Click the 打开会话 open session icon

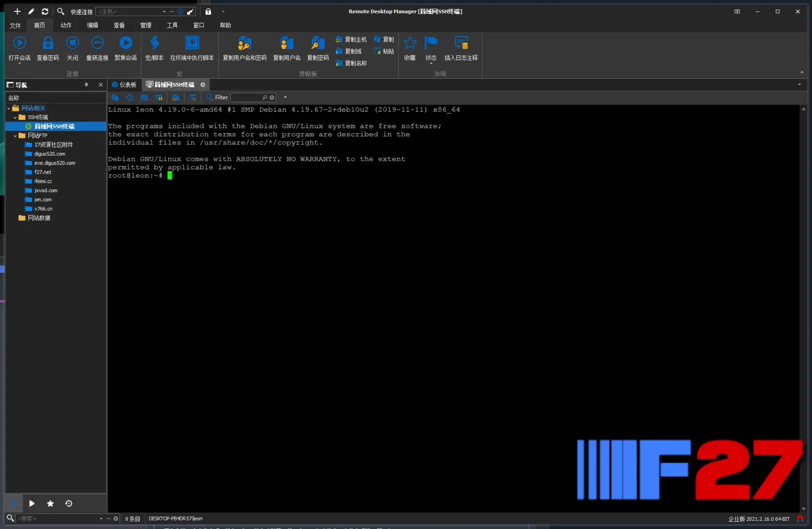[20, 43]
